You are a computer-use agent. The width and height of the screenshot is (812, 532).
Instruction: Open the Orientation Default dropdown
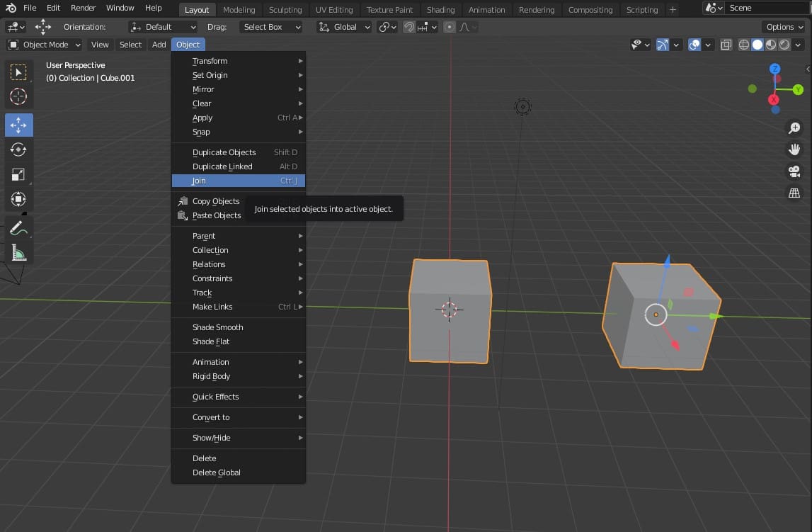coord(163,27)
